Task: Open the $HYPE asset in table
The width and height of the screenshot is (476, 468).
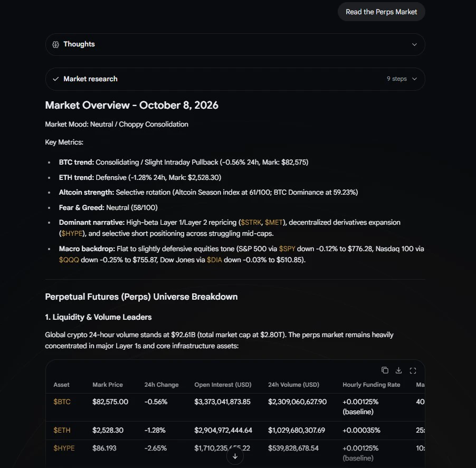Action: click(x=64, y=448)
